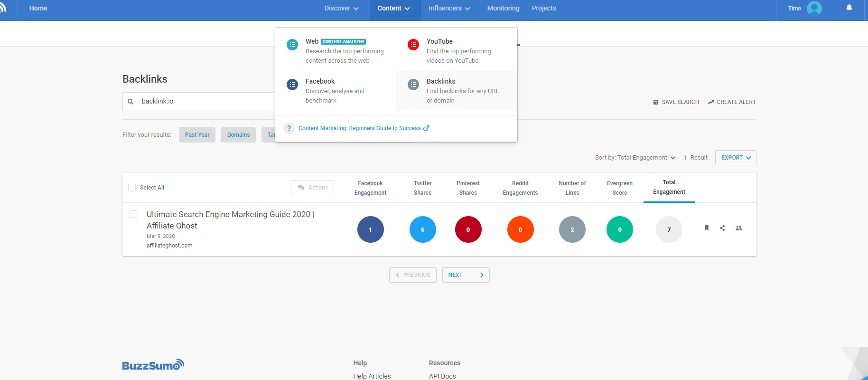Click the Pinterest Shares circle showing 0

coord(468,229)
